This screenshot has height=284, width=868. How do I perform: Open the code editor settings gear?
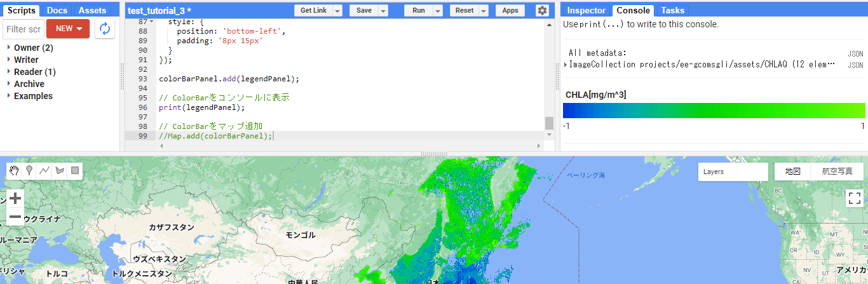click(541, 10)
